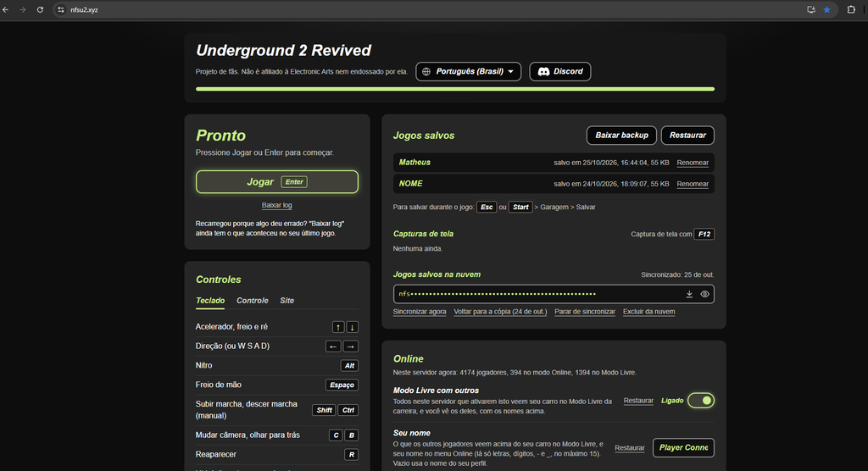Image resolution: width=868 pixels, height=471 pixels.
Task: Click the Capturas de tela heading
Action: tap(424, 234)
